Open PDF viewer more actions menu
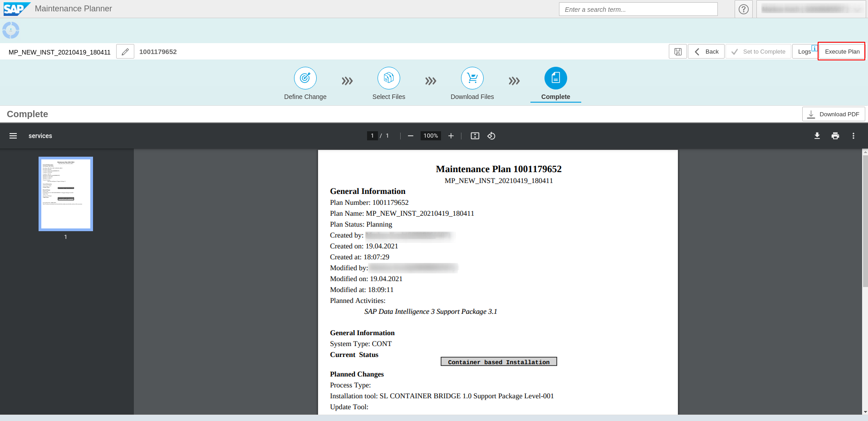The image size is (868, 421). [x=853, y=136]
